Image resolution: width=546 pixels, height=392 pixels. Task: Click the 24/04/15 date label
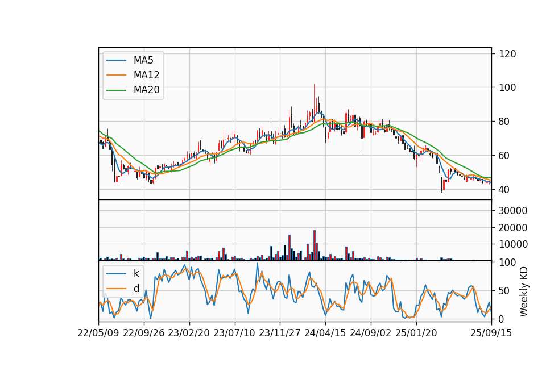pyautogui.click(x=325, y=333)
